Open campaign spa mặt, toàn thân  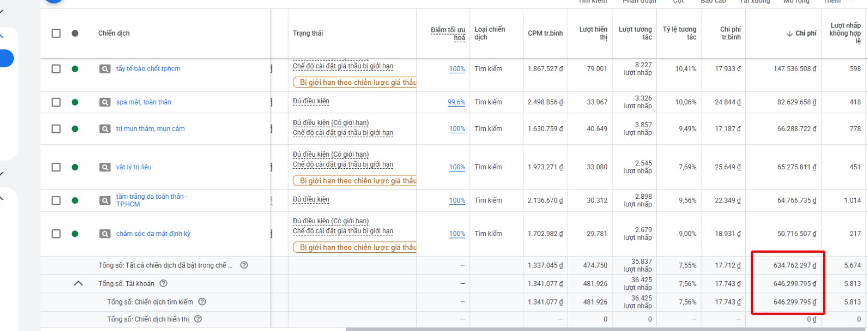coord(144,102)
